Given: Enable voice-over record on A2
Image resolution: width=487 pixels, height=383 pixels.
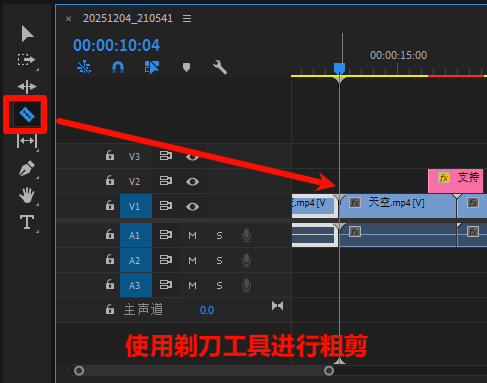Looking at the screenshot, I should 246,260.
